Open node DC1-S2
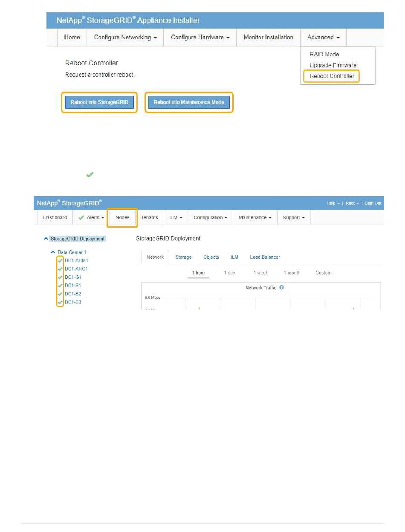Image resolution: width=405 pixels, height=532 pixels. [73, 294]
